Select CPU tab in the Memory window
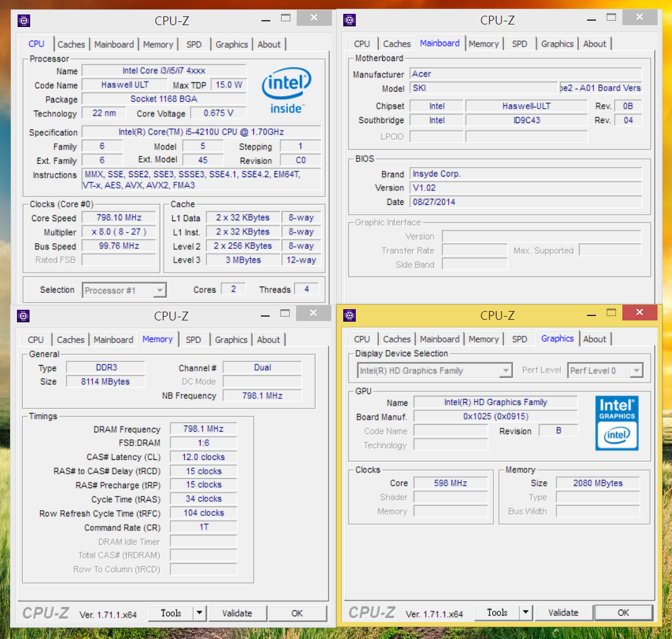The height and width of the screenshot is (639, 672). (36, 340)
